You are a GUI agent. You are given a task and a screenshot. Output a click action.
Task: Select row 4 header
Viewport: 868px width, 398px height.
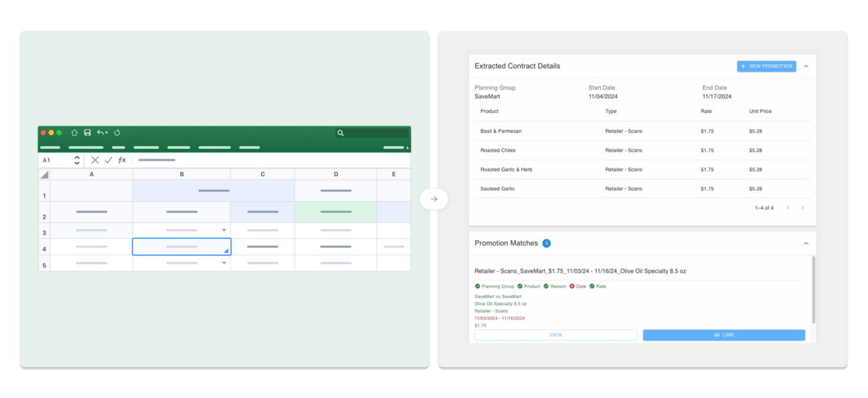[44, 247]
